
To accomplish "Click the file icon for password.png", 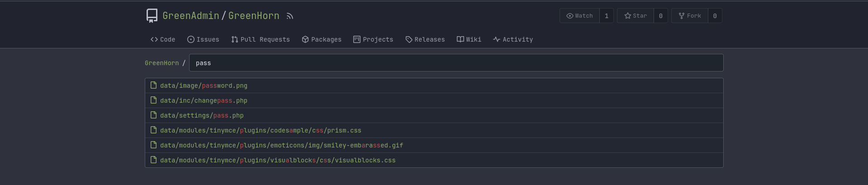I will point(153,85).
